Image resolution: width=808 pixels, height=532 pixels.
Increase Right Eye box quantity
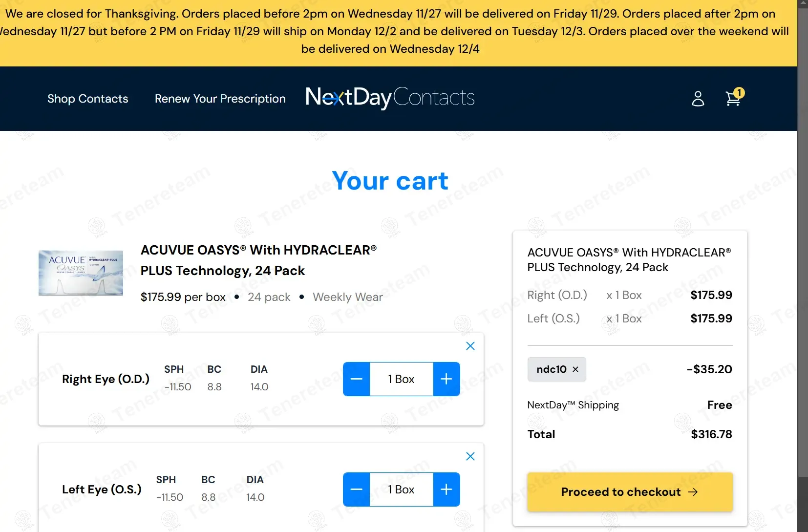tap(446, 379)
